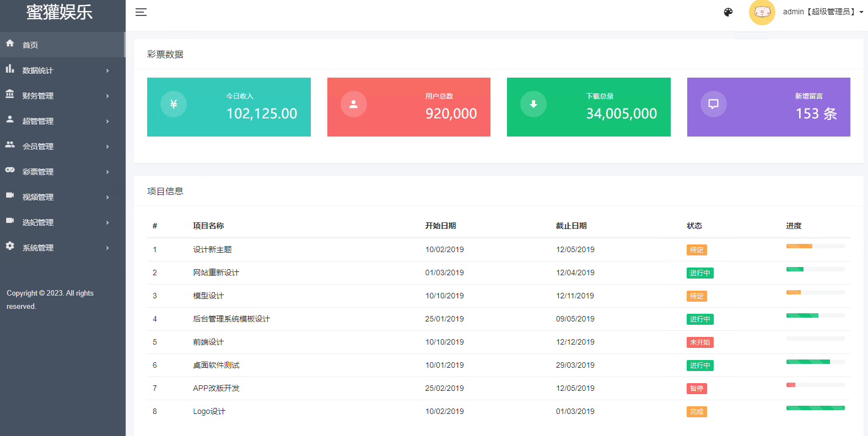
Task: Expand the 财务管理 chevron arrow
Action: (107, 96)
